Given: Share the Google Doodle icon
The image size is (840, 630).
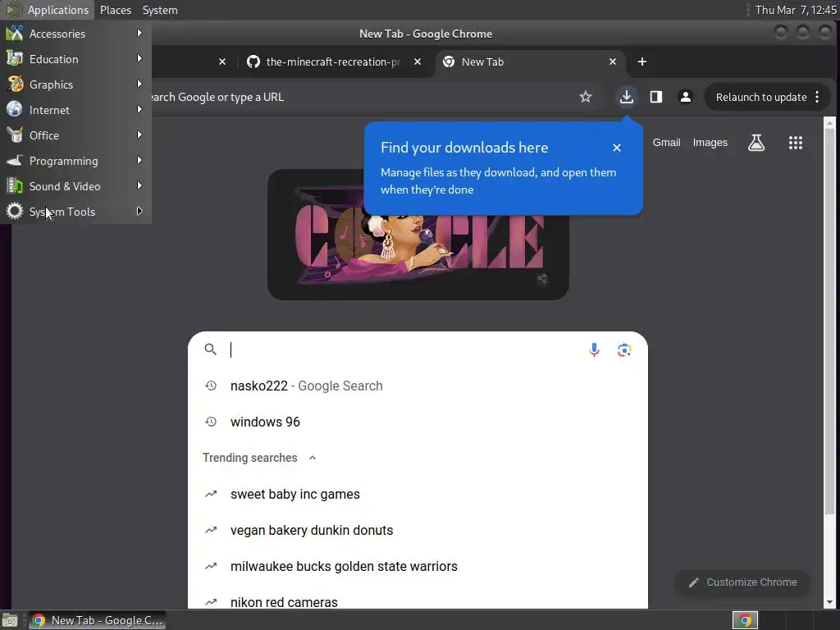Looking at the screenshot, I should coord(542,279).
